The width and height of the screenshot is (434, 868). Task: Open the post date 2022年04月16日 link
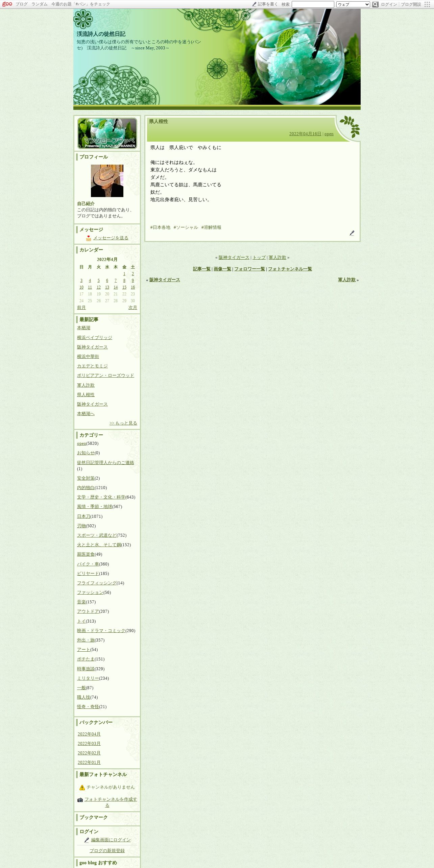tap(305, 134)
